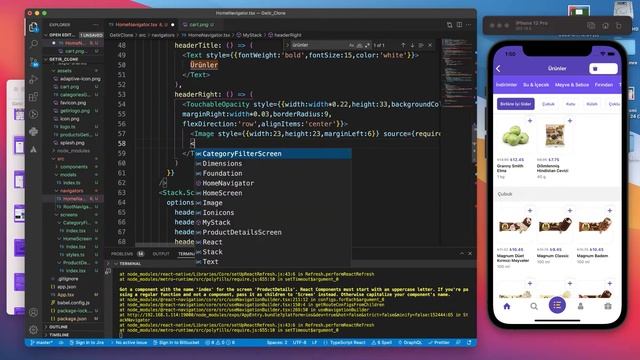The height and width of the screenshot is (360, 640).
Task: Open the Search view in the activity bar
Action: coord(34,44)
